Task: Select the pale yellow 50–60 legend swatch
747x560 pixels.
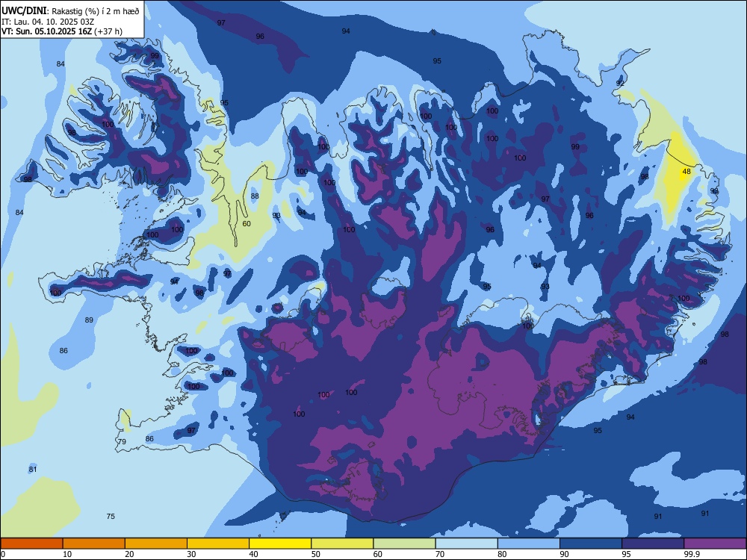Action: click(x=342, y=544)
